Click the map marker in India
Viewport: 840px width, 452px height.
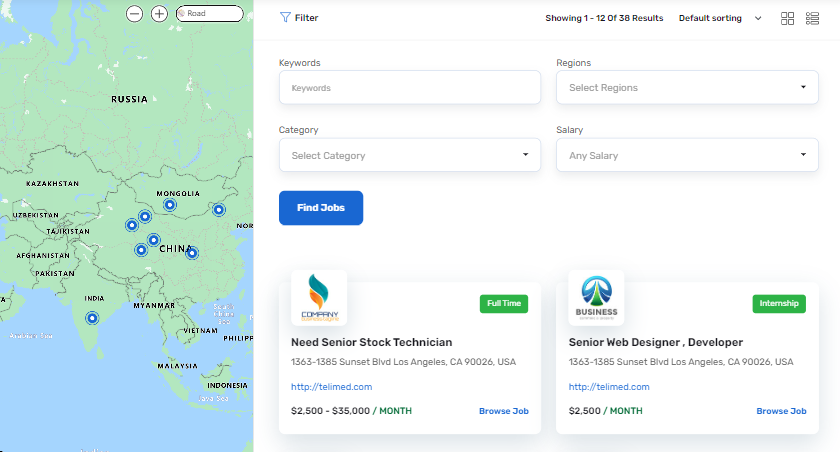point(92,318)
